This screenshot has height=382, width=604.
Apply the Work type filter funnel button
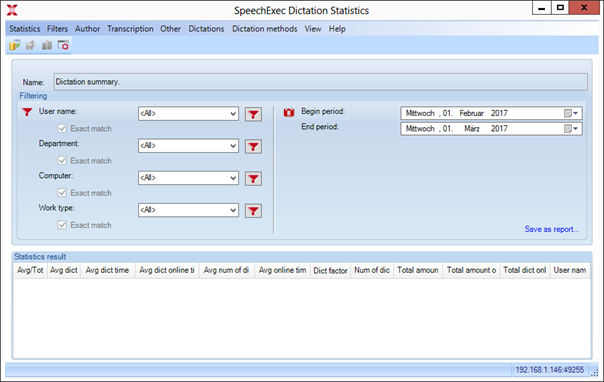click(x=253, y=211)
